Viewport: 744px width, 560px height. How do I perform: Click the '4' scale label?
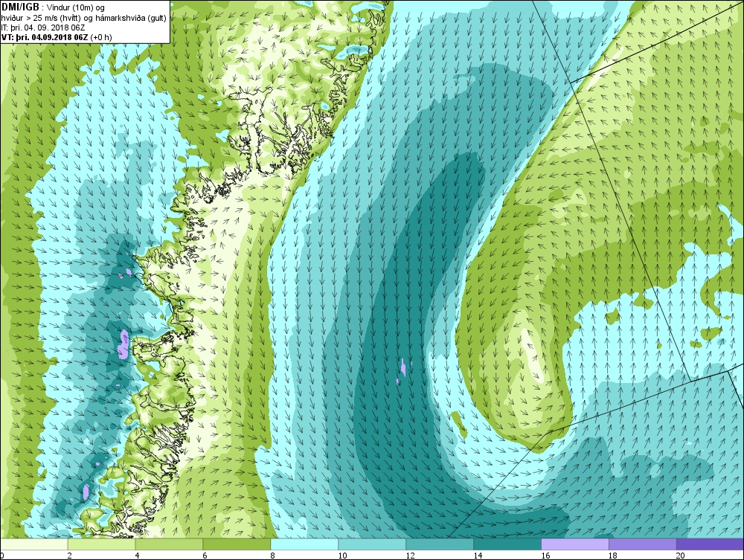pyautogui.click(x=137, y=556)
